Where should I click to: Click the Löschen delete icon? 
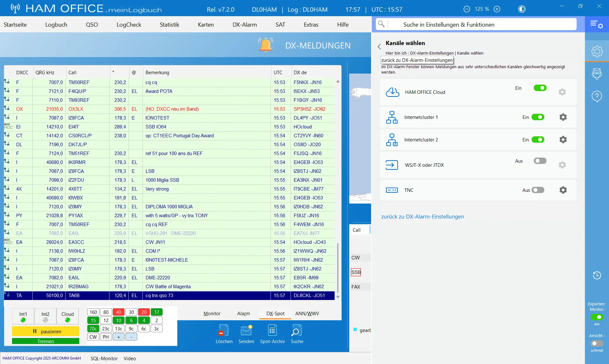coord(224,330)
